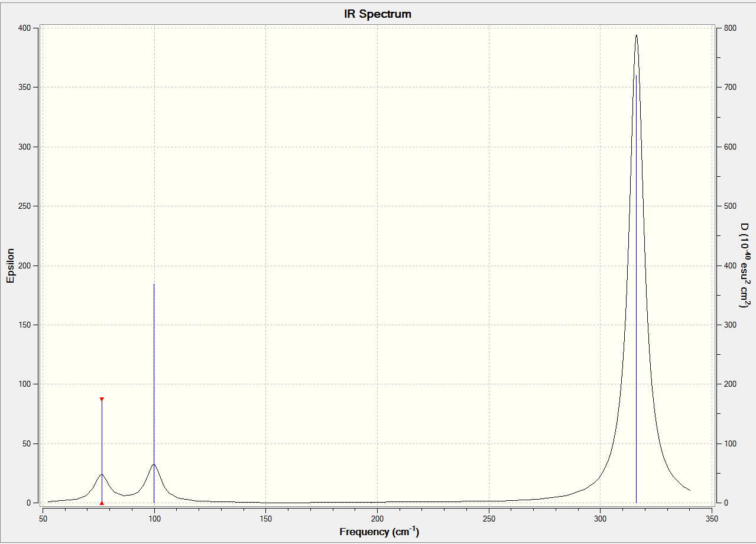Click the 150 tick label on the Frequency axis
Image resolution: width=756 pixels, height=544 pixels.
tap(265, 519)
